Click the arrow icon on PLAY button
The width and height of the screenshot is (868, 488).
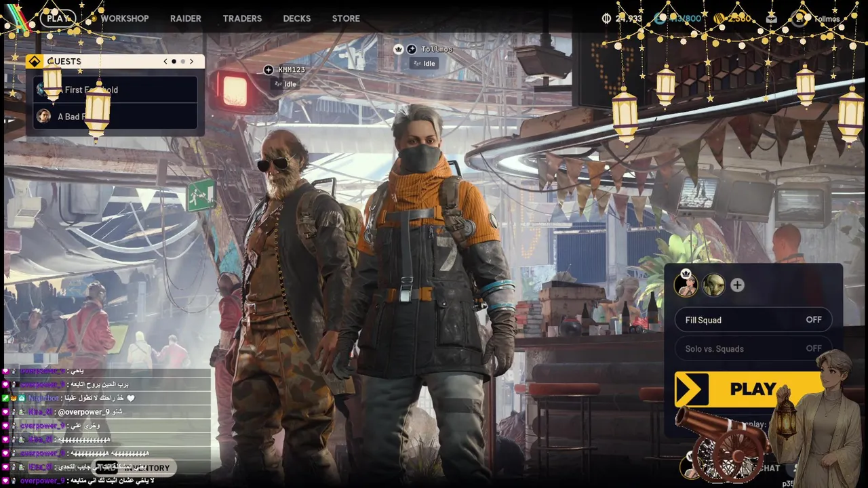pyautogui.click(x=692, y=390)
